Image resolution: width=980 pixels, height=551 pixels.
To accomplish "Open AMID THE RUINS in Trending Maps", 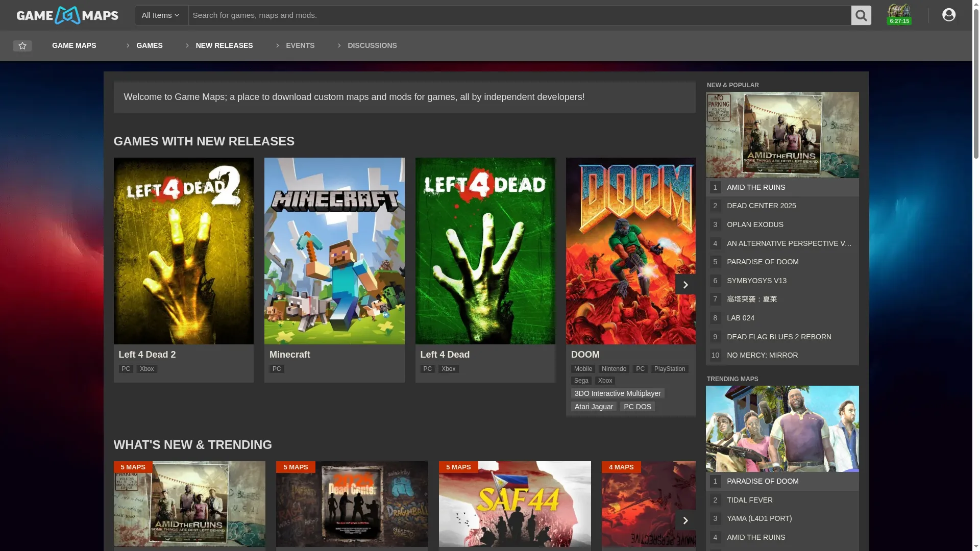I will click(782, 537).
